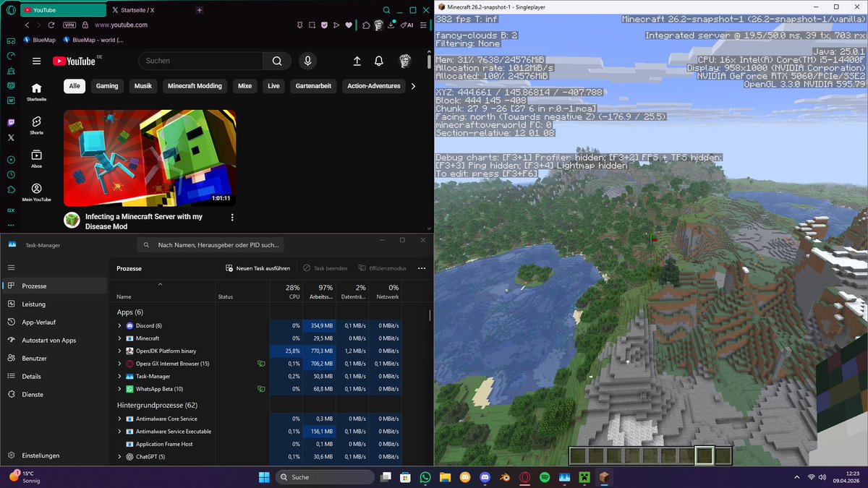Open Autostart von Apps page
868x488 pixels.
[54, 341]
